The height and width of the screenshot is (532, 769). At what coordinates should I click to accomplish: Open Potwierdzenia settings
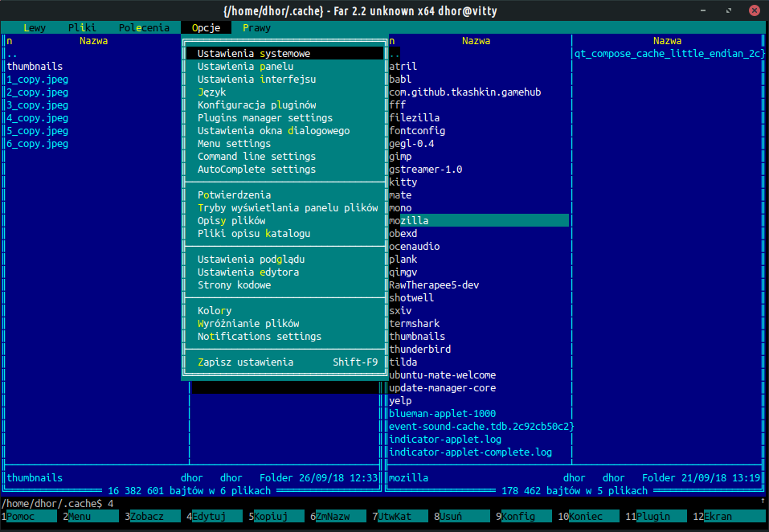click(284, 194)
